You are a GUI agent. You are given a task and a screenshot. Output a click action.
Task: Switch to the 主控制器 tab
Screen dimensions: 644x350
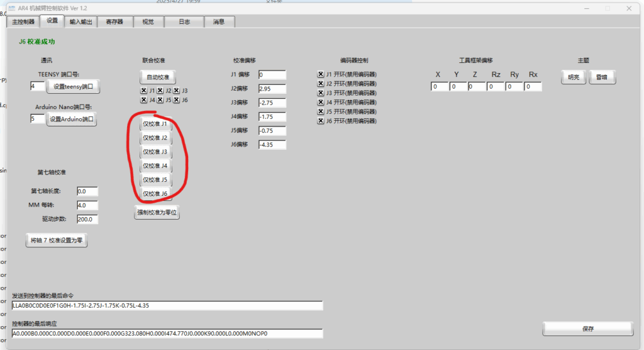[x=23, y=21]
